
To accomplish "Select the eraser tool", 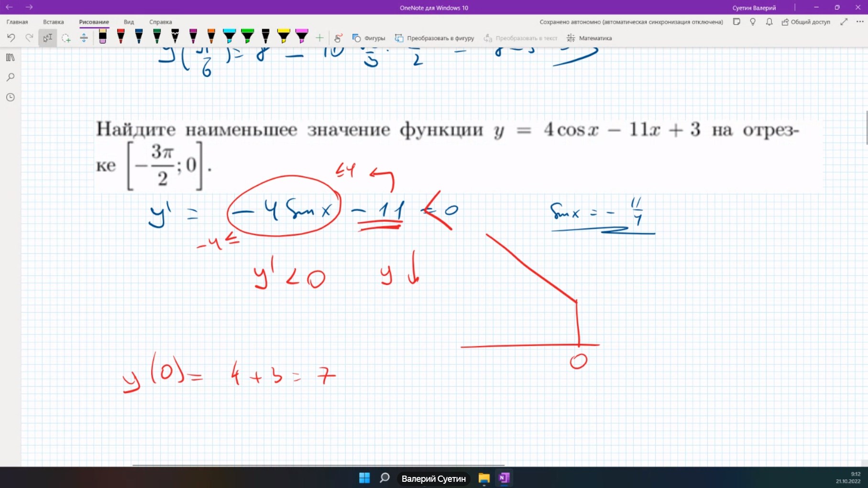I will coord(102,37).
